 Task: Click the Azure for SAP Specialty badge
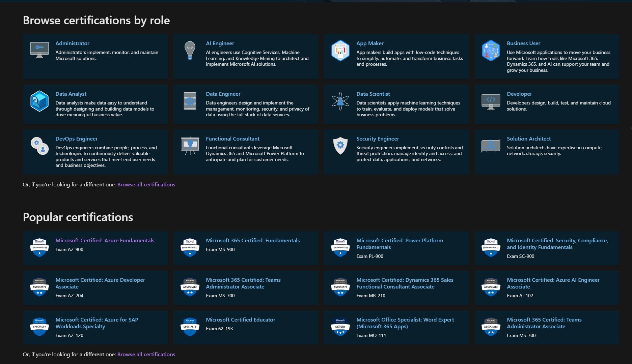tap(39, 327)
